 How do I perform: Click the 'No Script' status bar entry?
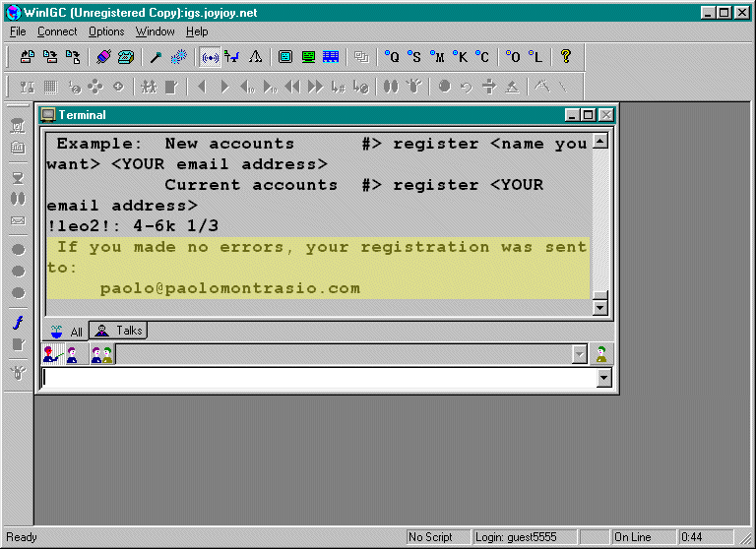(x=438, y=537)
